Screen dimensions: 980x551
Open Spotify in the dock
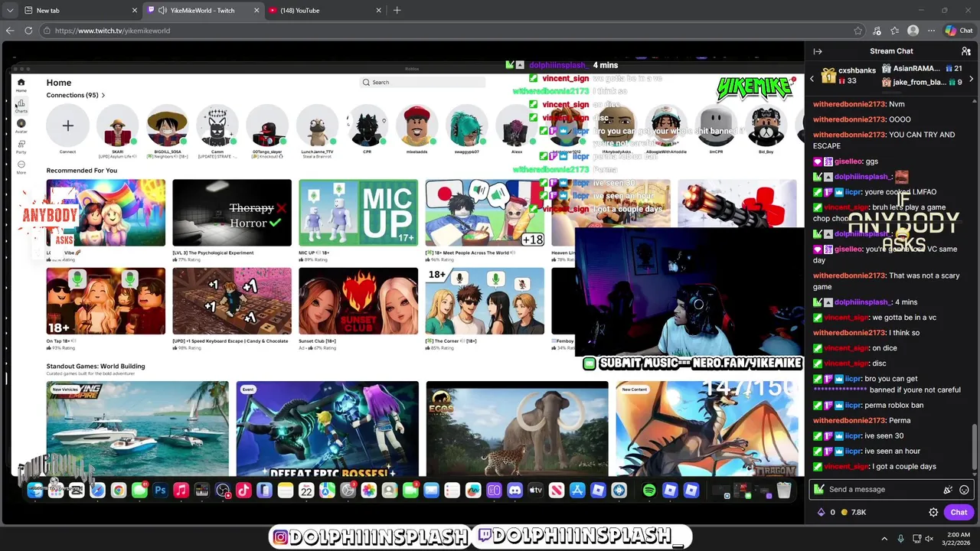pyautogui.click(x=649, y=491)
